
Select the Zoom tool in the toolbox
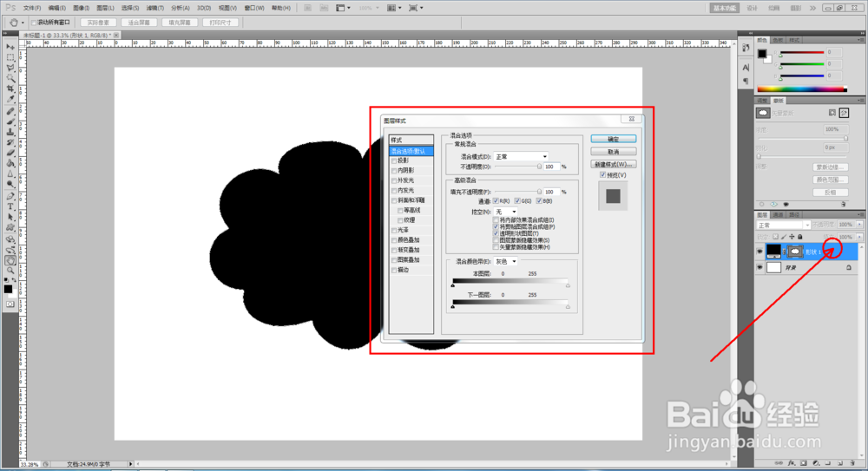[x=10, y=271]
